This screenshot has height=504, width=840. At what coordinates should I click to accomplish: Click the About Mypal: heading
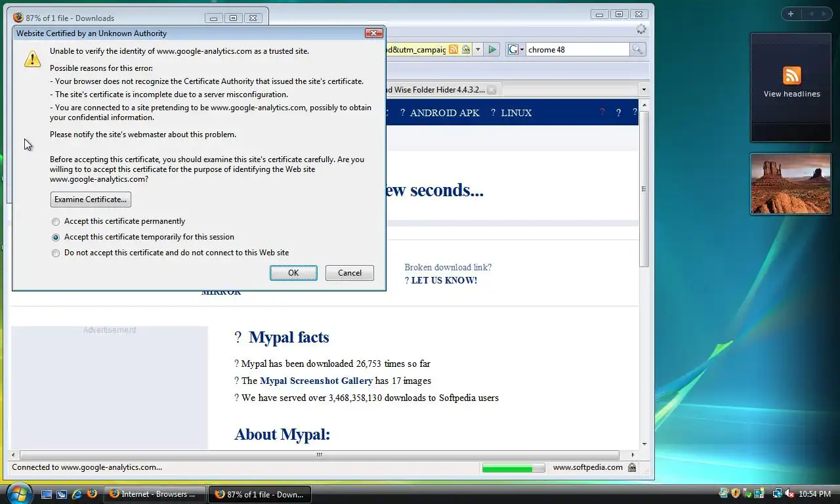click(282, 434)
